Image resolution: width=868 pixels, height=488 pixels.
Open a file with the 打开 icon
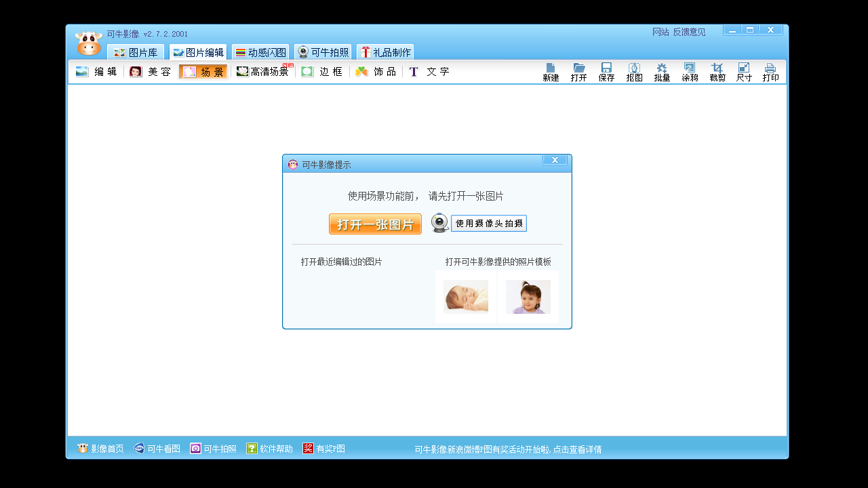578,71
